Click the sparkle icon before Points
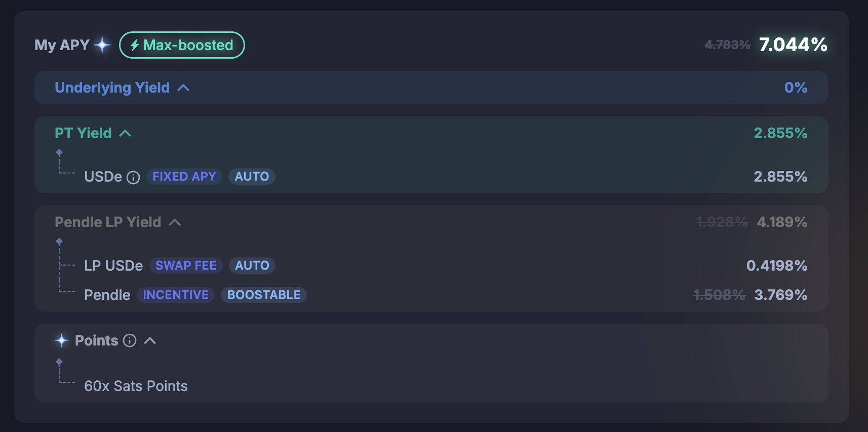The width and height of the screenshot is (868, 432). pyautogui.click(x=62, y=340)
